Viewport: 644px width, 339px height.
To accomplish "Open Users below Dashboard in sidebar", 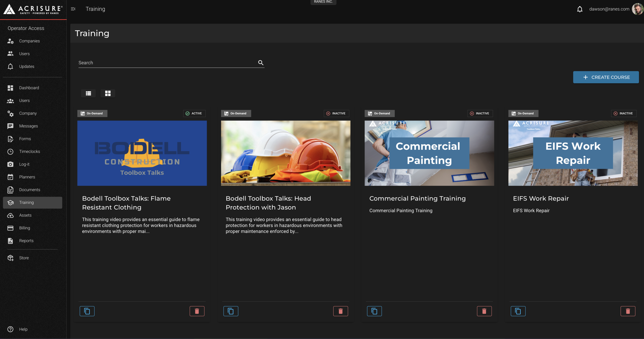I will 33,101.
